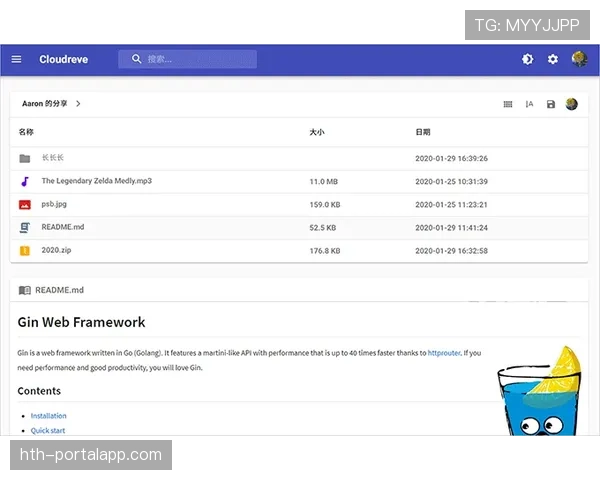Open settings via the gear icon
The image size is (600, 480).
(x=553, y=59)
